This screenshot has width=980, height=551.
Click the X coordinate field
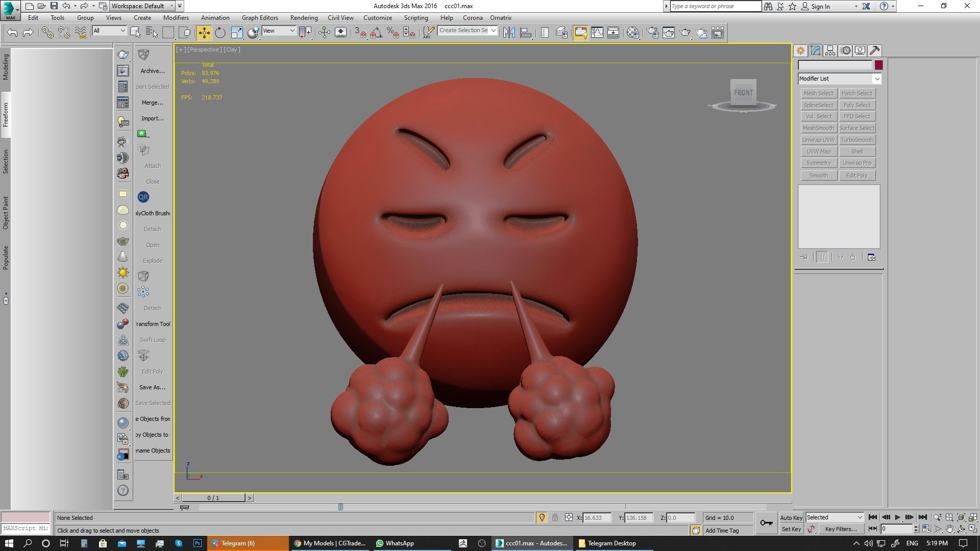point(597,518)
